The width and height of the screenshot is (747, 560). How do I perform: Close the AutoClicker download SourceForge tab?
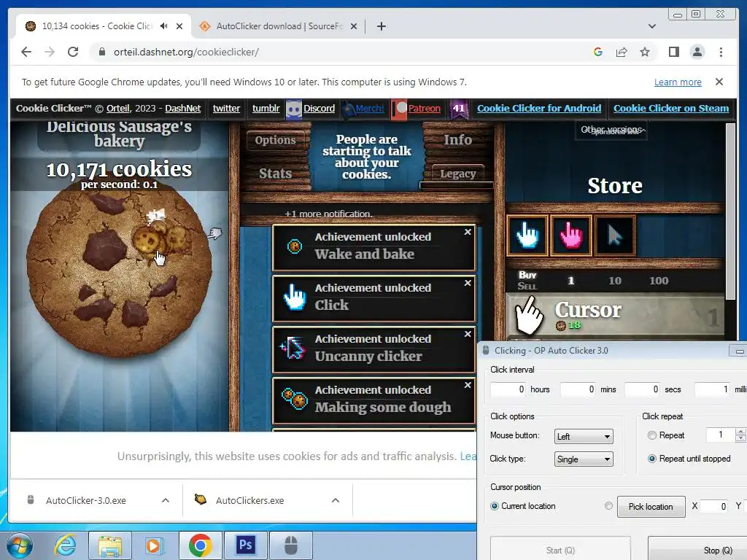[x=354, y=26]
